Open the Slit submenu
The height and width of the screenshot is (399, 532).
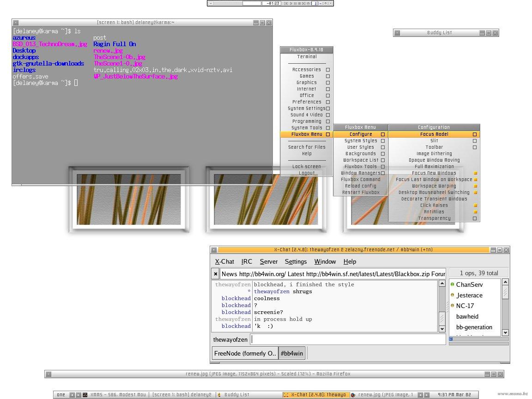434,141
